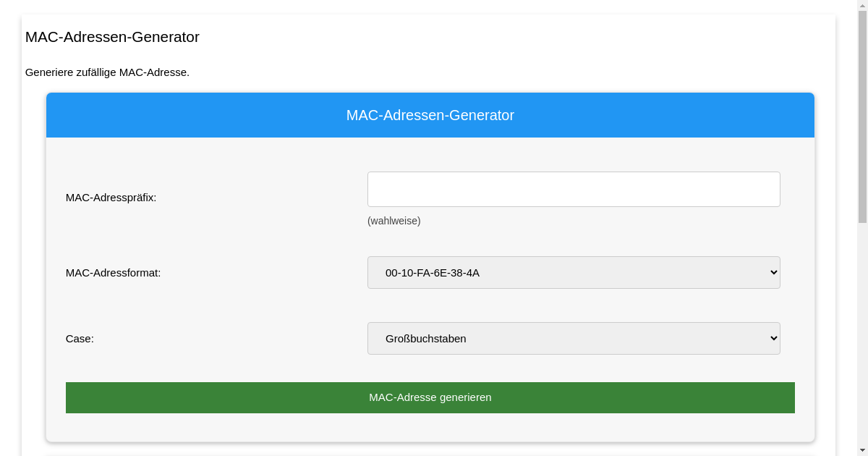The height and width of the screenshot is (456, 868).
Task: Click the MAC-Adressformat field label
Action: [113, 273]
